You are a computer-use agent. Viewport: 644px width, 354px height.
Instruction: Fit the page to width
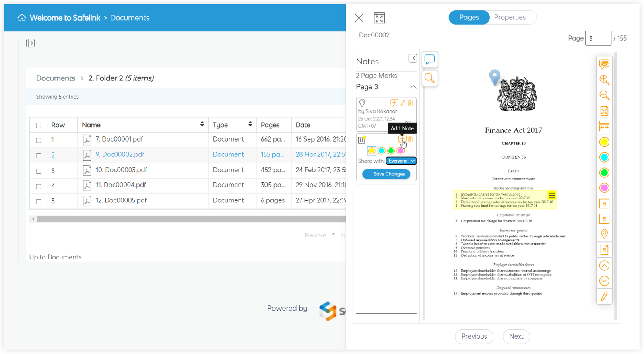point(604,127)
